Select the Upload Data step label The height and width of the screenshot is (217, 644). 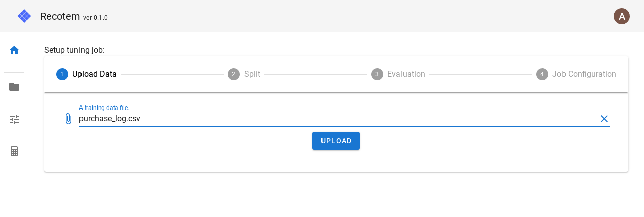point(95,74)
